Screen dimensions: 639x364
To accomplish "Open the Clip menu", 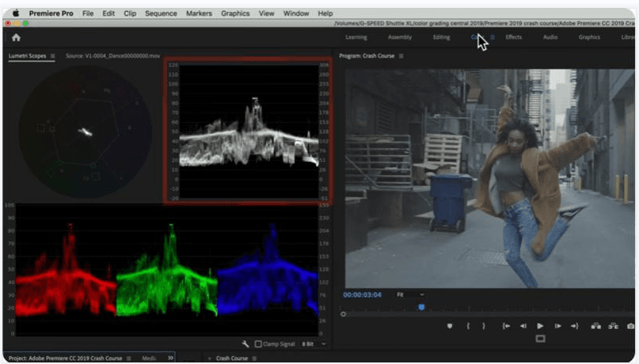I will coord(130,13).
